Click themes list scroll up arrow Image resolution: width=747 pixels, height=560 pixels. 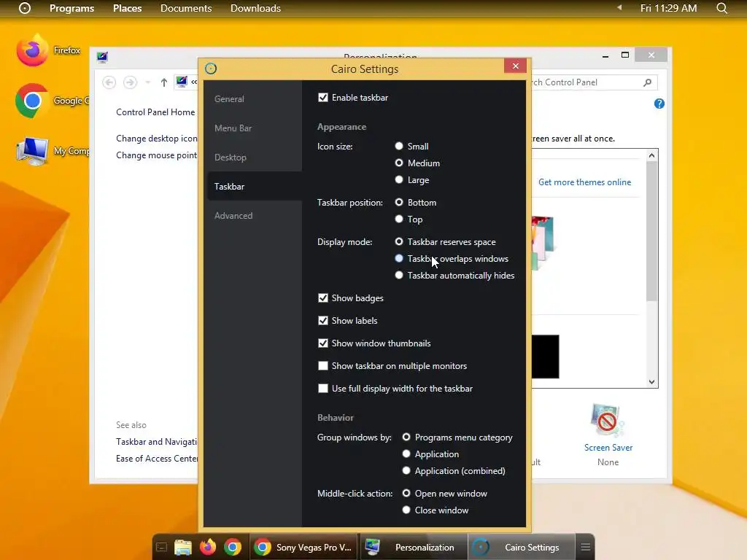point(651,155)
